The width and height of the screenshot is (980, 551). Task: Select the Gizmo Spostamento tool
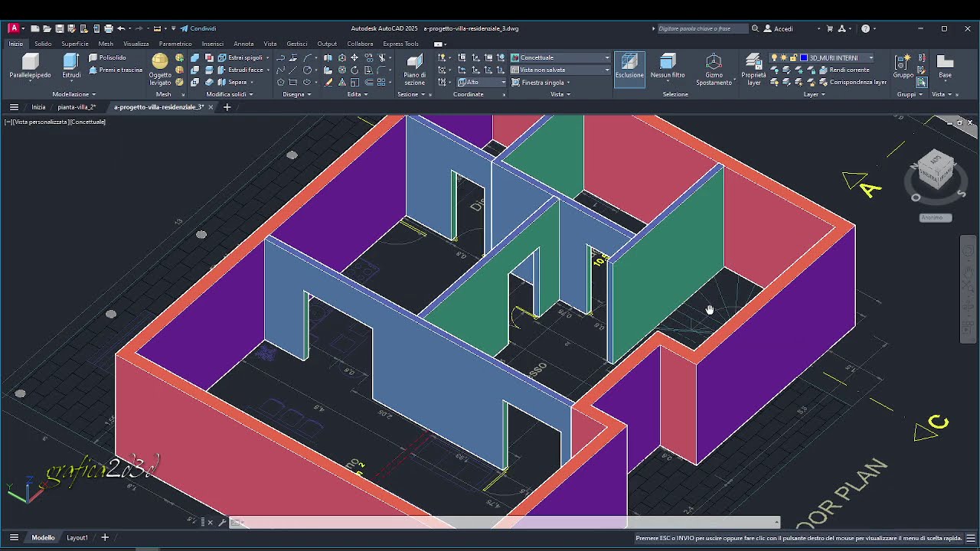(714, 69)
